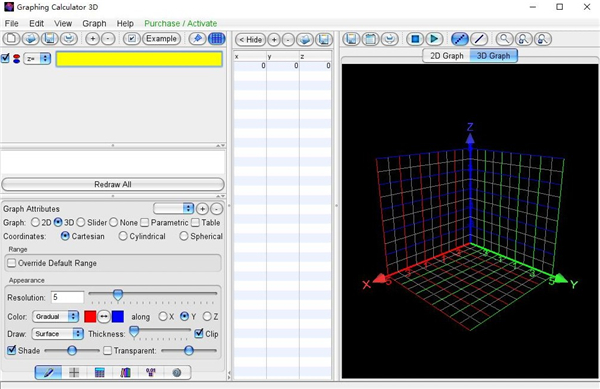
Task: Print graph from graph toolbar
Action: click(390, 39)
